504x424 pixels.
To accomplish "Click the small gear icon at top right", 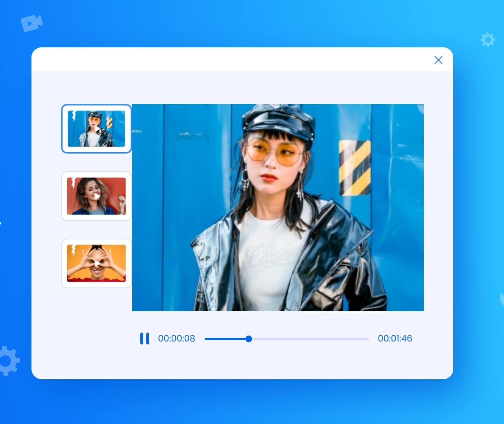I will pos(487,40).
